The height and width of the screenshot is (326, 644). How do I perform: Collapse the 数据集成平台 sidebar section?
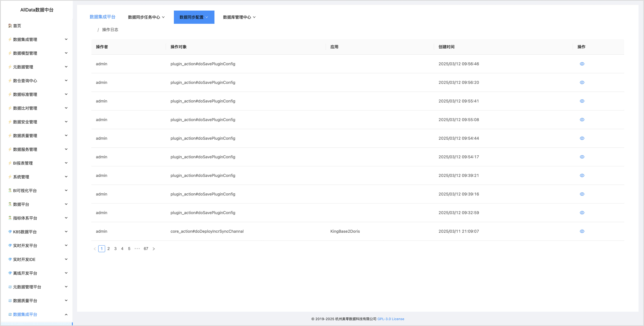click(66, 314)
